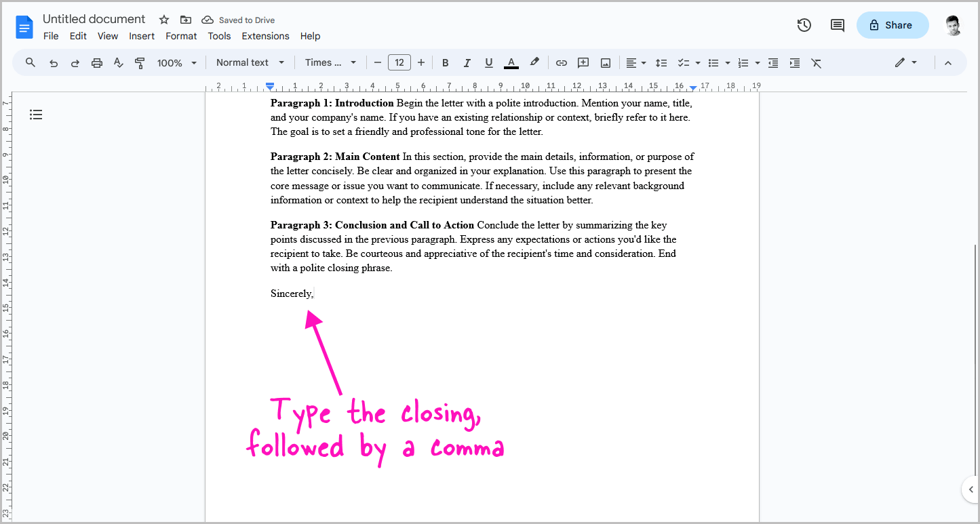The width and height of the screenshot is (980, 524).
Task: Open version history
Action: [x=804, y=24]
